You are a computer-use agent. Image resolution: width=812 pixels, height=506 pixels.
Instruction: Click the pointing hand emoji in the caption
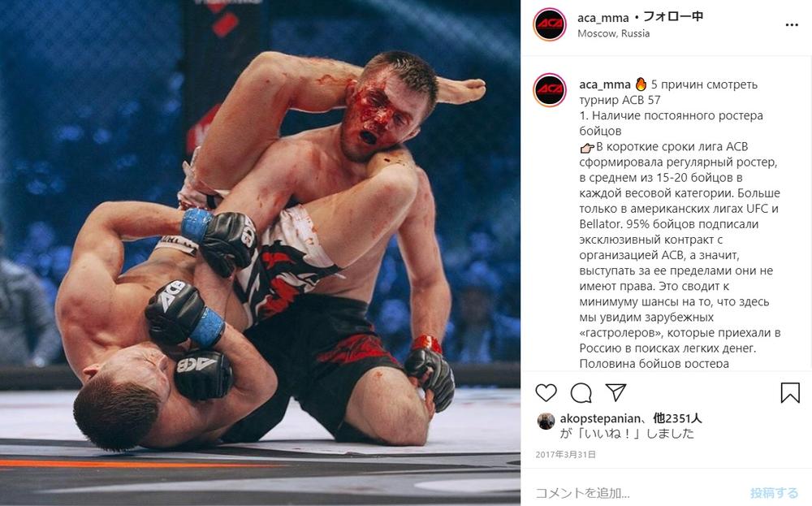[x=587, y=148]
